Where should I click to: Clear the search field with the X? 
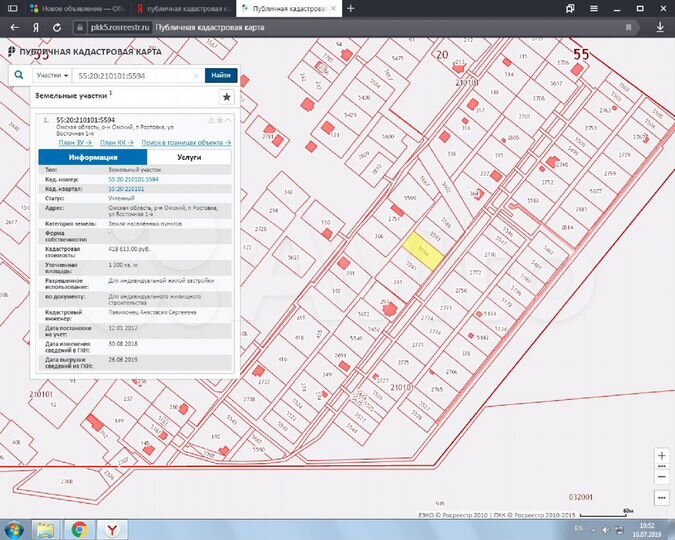[x=196, y=76]
